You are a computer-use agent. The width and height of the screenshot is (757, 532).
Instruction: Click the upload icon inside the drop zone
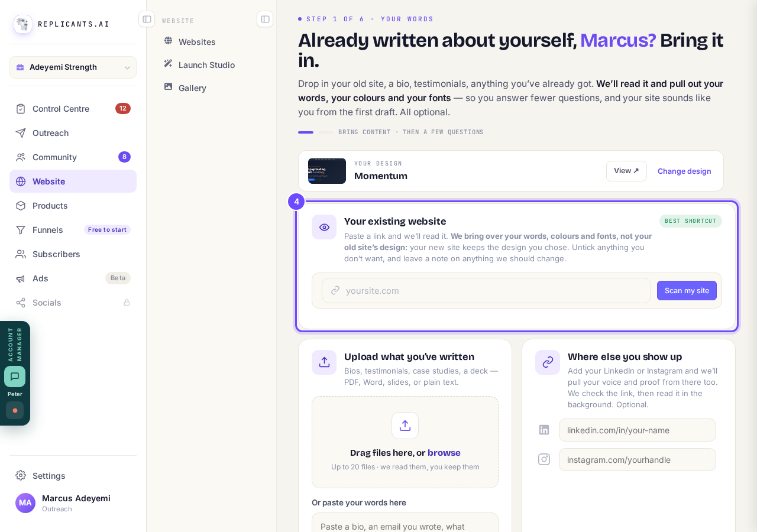tap(405, 426)
